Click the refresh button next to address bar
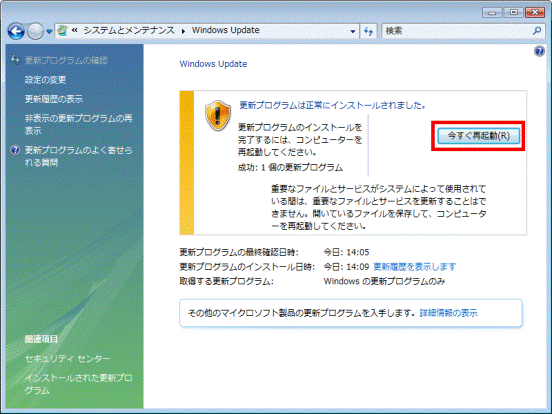The image size is (552, 414). (x=368, y=31)
